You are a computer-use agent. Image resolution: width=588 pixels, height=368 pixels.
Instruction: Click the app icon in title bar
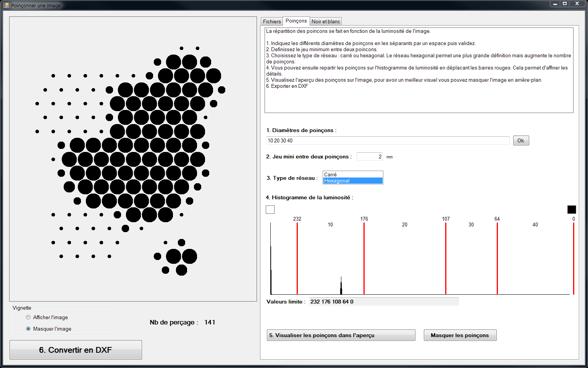pyautogui.click(x=6, y=5)
